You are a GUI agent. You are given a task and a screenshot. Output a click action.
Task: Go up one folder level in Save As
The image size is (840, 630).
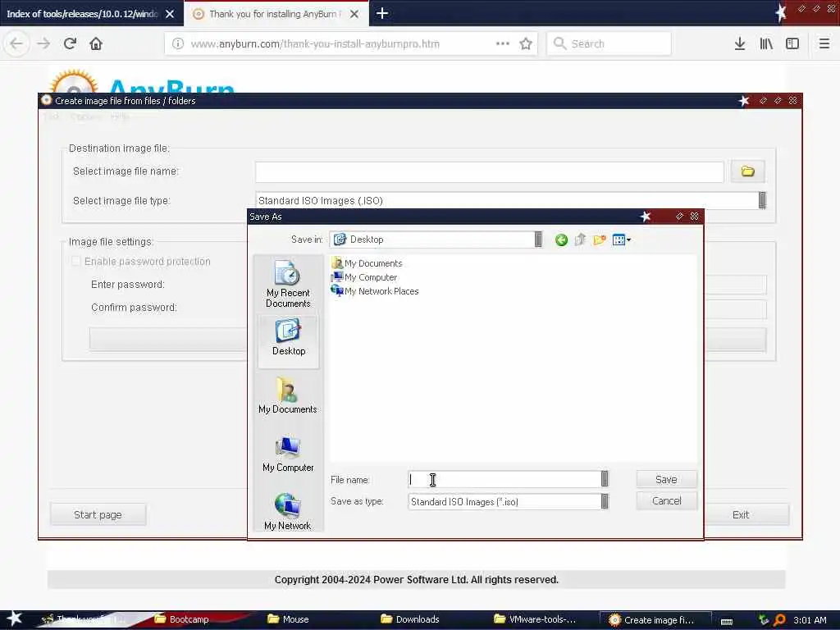point(580,240)
